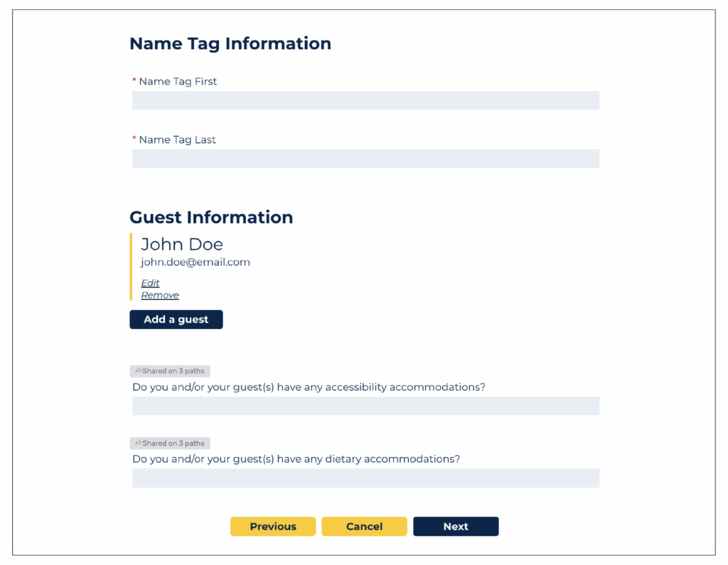The image size is (728, 565).
Task: Click the Name Tag First input field
Action: point(365,100)
